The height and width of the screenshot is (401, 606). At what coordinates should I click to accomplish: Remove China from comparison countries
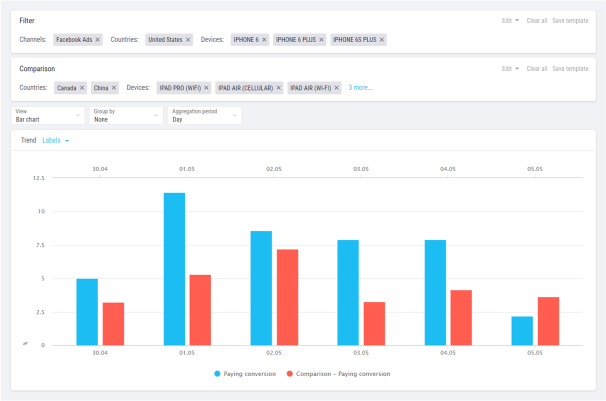116,88
